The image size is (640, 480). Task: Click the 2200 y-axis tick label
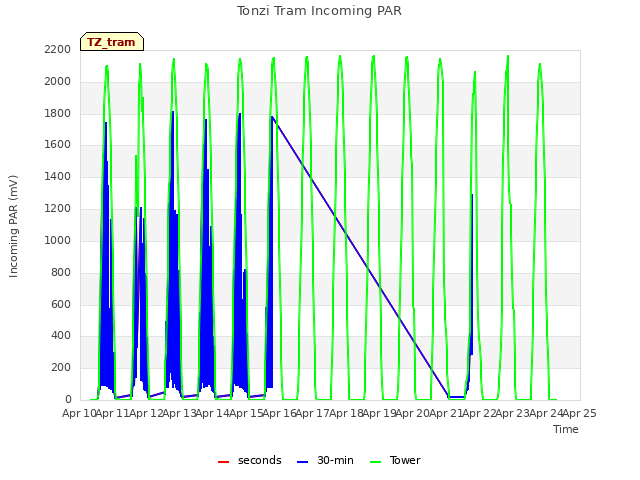coord(58,50)
